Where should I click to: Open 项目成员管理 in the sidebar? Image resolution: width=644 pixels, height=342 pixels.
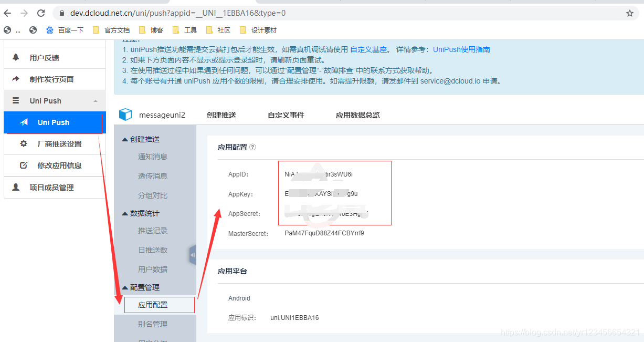point(51,188)
